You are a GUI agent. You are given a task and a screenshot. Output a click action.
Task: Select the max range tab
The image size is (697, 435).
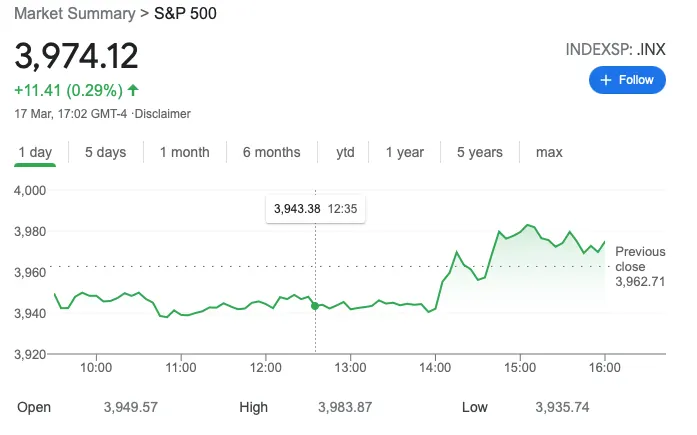[x=549, y=152]
